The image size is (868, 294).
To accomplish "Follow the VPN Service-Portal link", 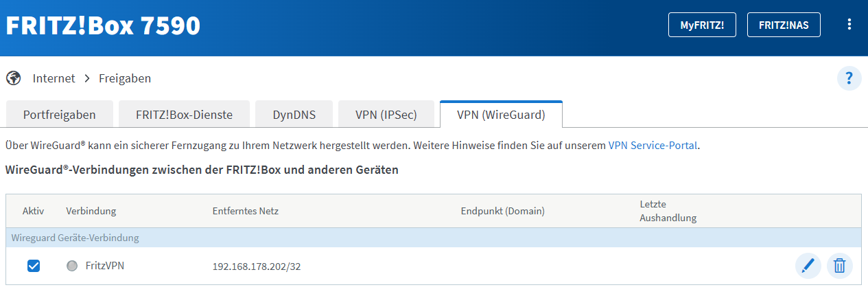I will (653, 146).
